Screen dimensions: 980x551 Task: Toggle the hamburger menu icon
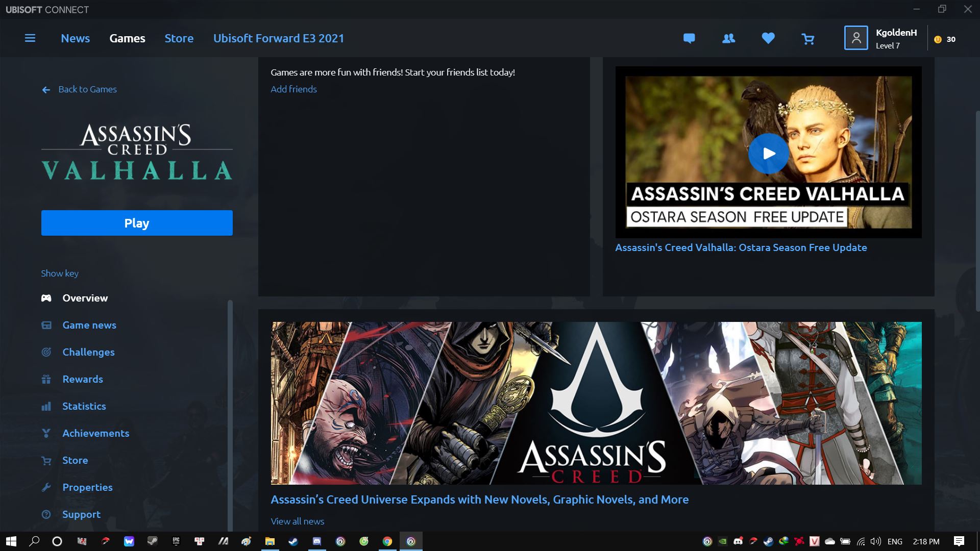click(x=30, y=38)
